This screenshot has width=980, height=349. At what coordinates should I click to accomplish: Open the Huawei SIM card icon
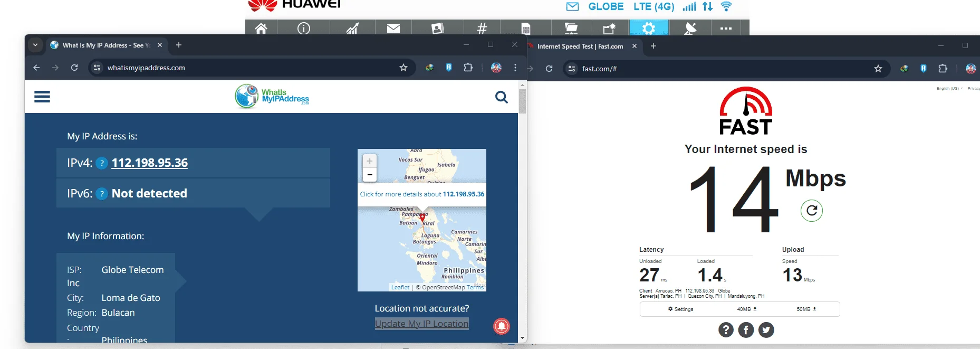click(525, 29)
